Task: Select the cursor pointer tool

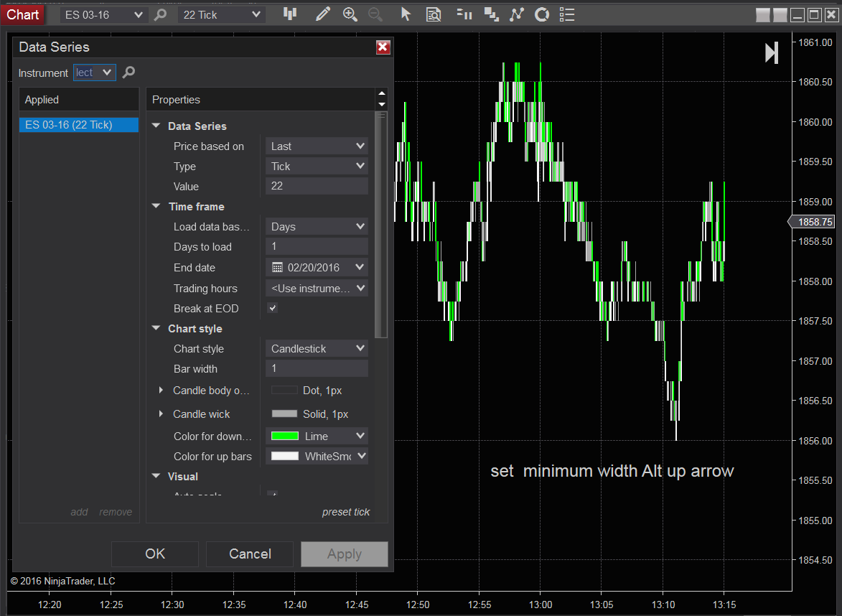Action: point(406,14)
